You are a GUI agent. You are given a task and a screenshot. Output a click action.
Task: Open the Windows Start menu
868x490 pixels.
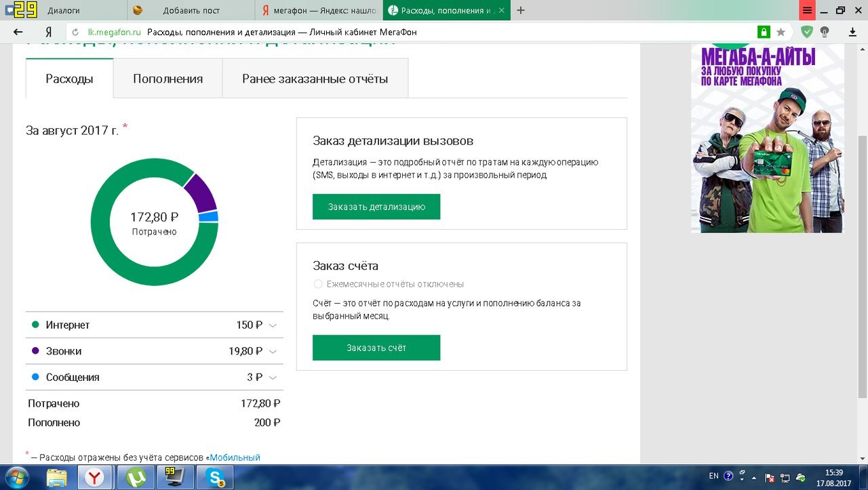18,477
